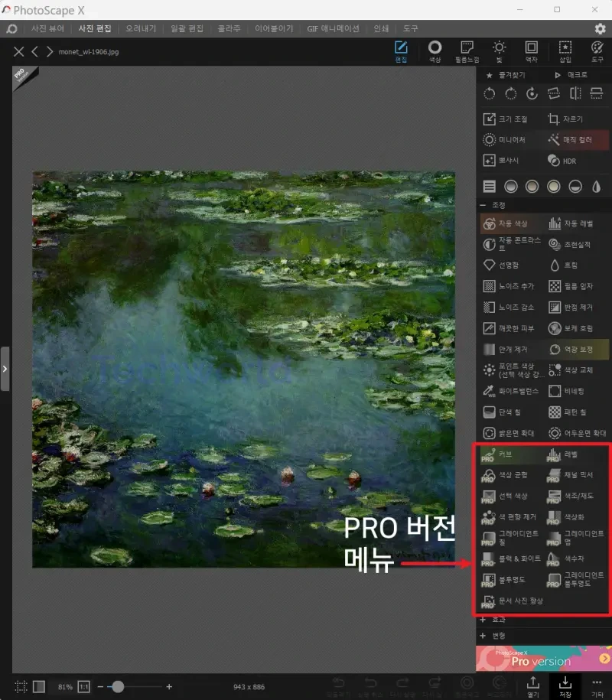This screenshot has height=700, width=612.
Task: Open 노이즈 감소 noise reduction
Action: 509,307
